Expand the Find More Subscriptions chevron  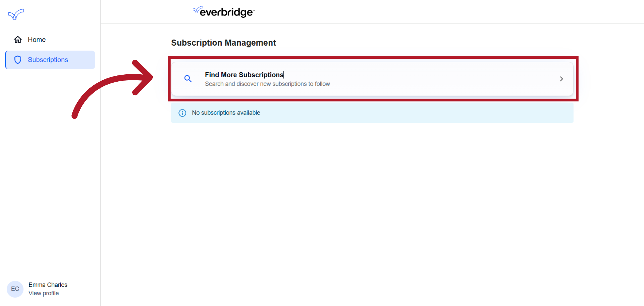[x=561, y=79]
